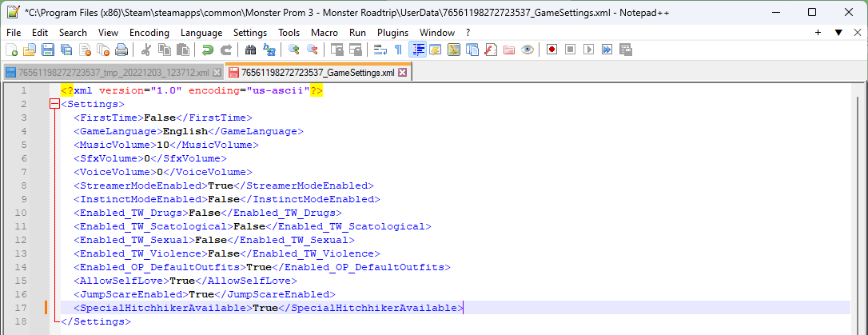868x335 pixels.
Task: Toggle synchronized vertical scrolling
Action: (x=337, y=50)
